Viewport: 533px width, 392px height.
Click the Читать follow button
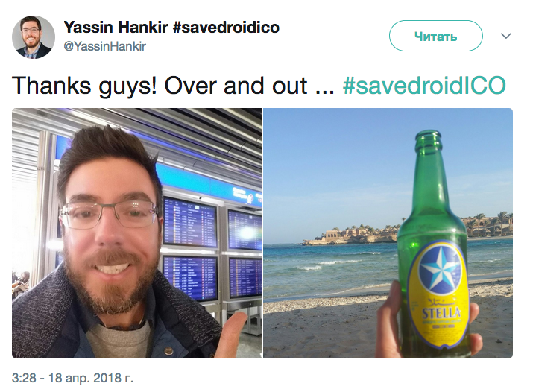tap(436, 36)
